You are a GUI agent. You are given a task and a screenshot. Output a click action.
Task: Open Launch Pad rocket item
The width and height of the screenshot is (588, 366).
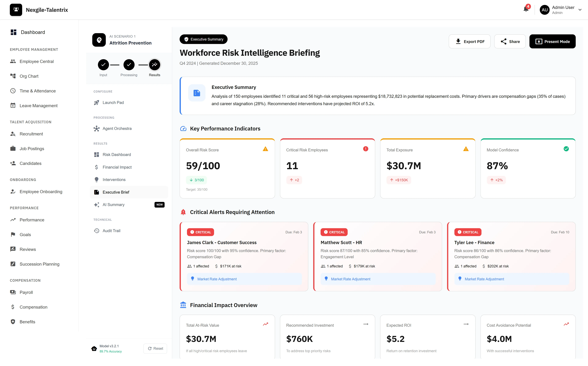click(113, 103)
